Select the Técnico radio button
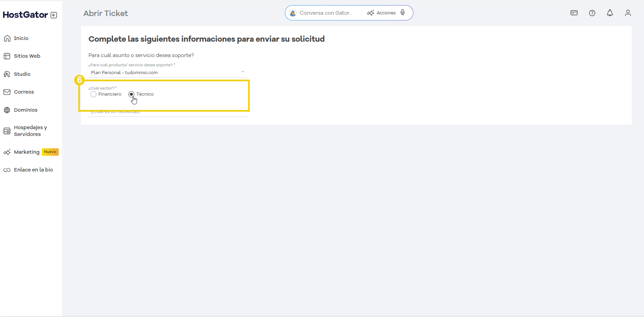The height and width of the screenshot is (317, 644). tap(132, 94)
